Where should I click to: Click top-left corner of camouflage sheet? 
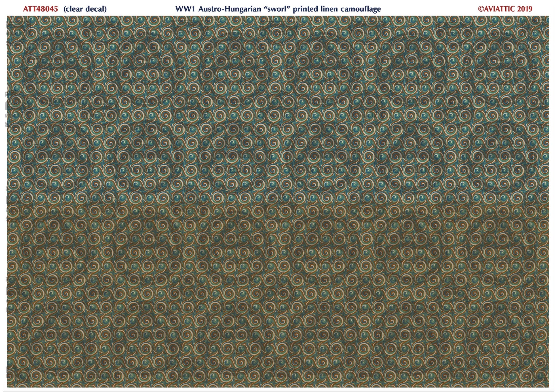pos(8,17)
